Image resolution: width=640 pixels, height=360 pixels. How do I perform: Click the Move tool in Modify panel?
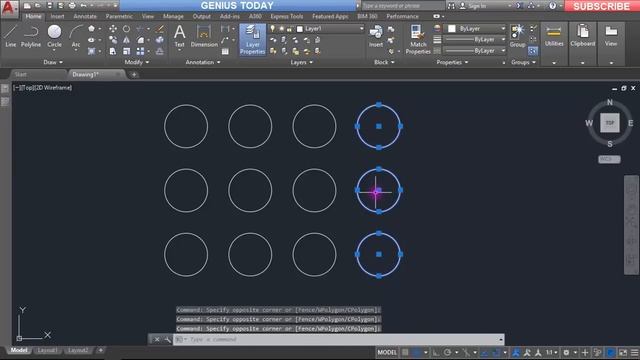point(113,29)
